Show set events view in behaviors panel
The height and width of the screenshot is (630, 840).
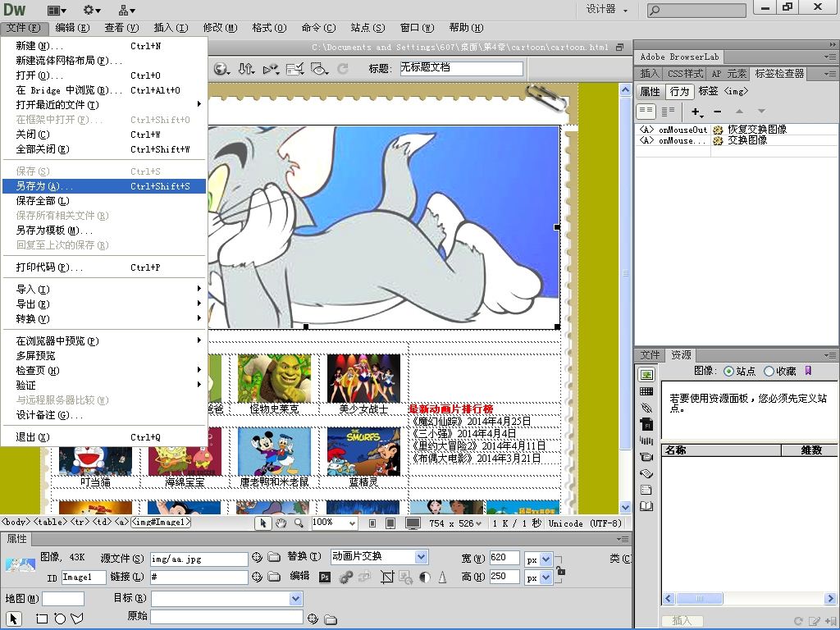646,112
